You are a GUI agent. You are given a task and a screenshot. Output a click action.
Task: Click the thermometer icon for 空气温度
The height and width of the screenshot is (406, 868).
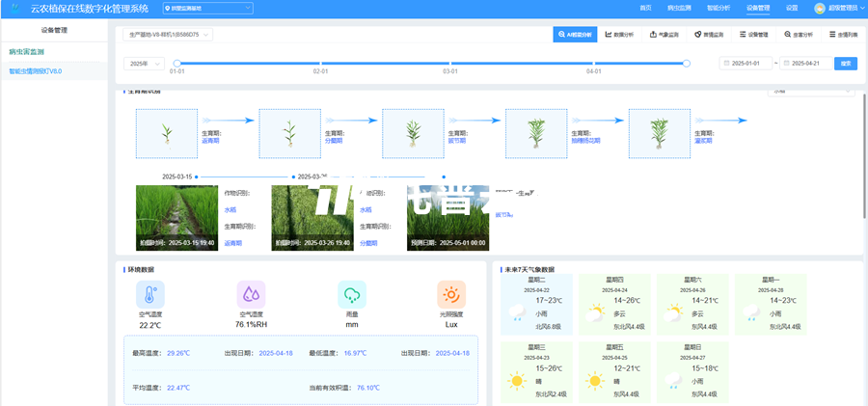pos(150,295)
